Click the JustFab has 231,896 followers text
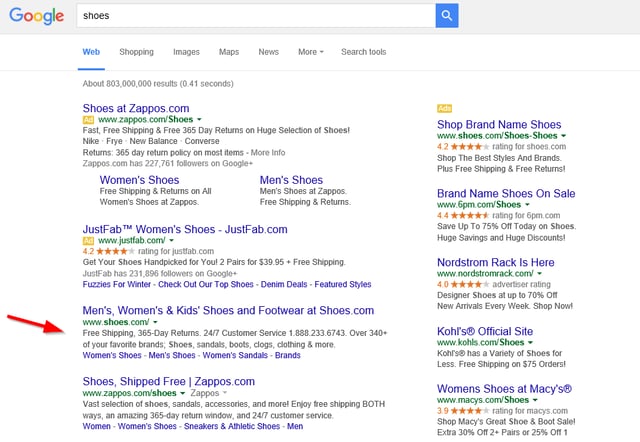640x442 pixels. tap(160, 273)
